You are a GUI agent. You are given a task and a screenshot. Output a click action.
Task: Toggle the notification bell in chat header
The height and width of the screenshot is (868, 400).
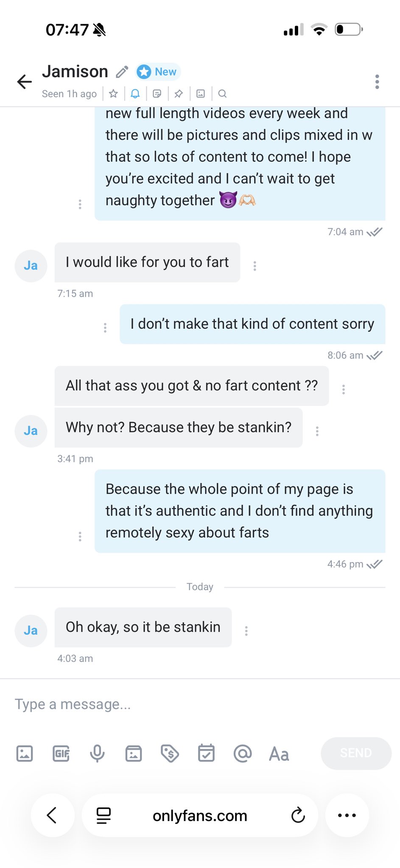point(135,94)
